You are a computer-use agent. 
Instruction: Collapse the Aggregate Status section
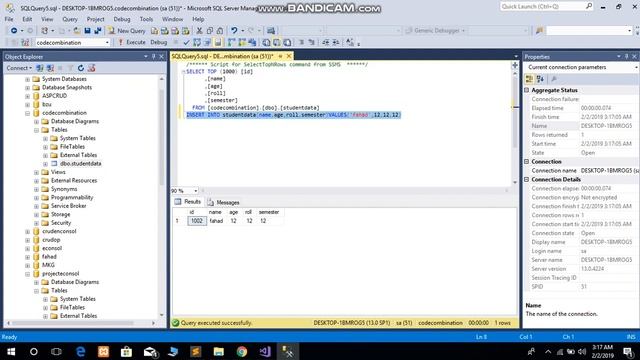point(527,90)
